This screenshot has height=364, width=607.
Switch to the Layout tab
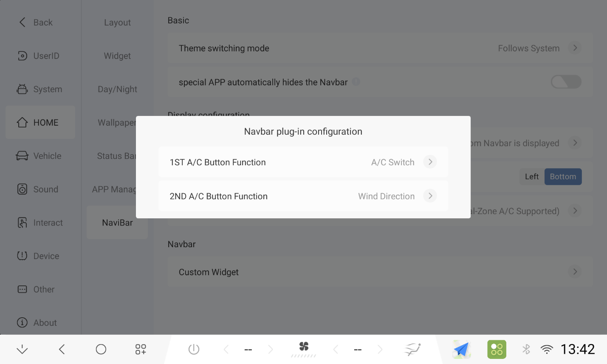[x=117, y=23]
